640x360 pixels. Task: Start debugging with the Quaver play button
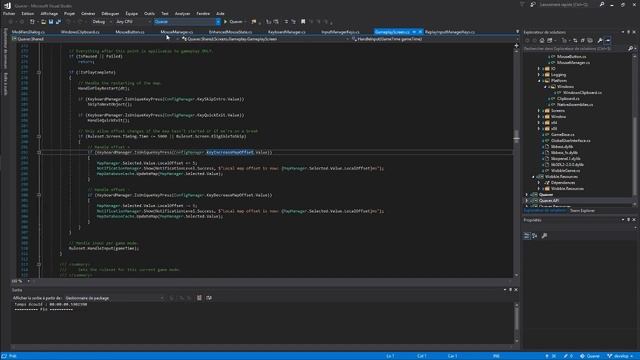[233, 22]
